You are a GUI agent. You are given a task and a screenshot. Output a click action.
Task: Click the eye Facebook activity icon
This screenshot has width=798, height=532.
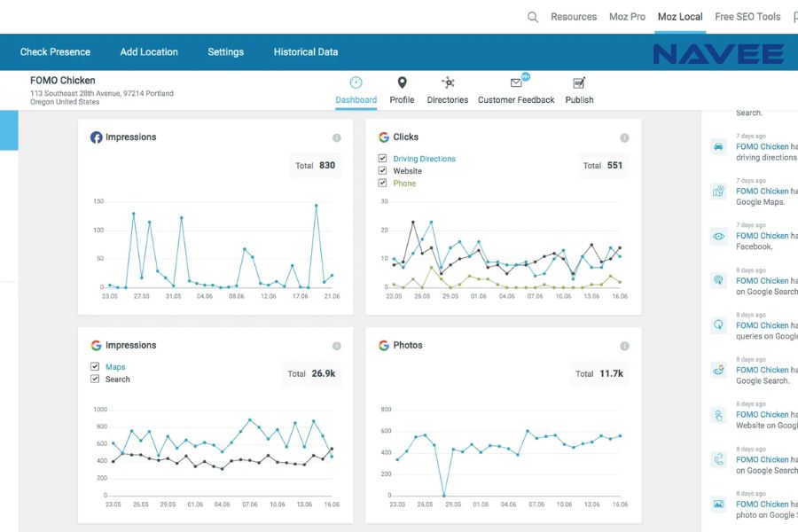[718, 236]
